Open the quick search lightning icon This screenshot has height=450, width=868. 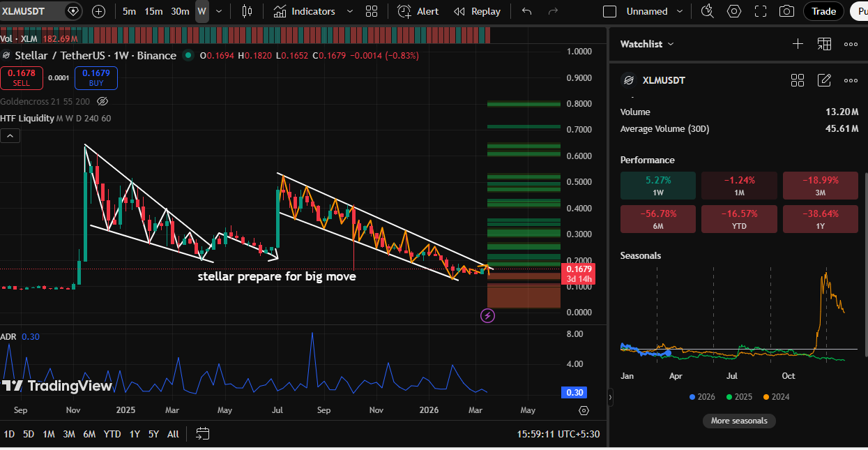(708, 11)
